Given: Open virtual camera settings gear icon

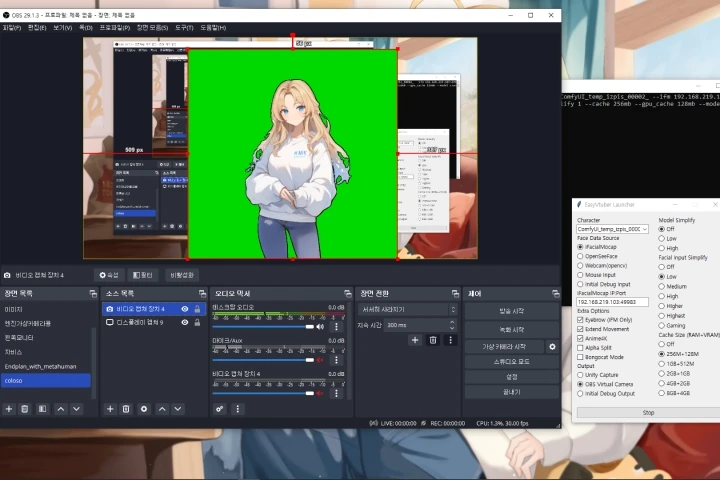Looking at the screenshot, I should pos(552,347).
